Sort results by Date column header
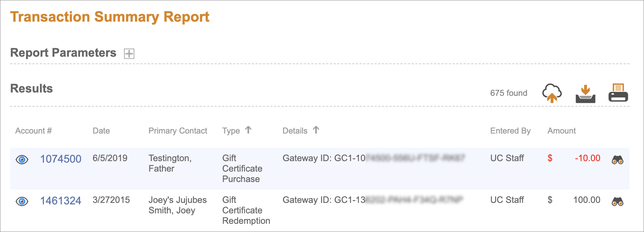The image size is (644, 232). (x=101, y=131)
